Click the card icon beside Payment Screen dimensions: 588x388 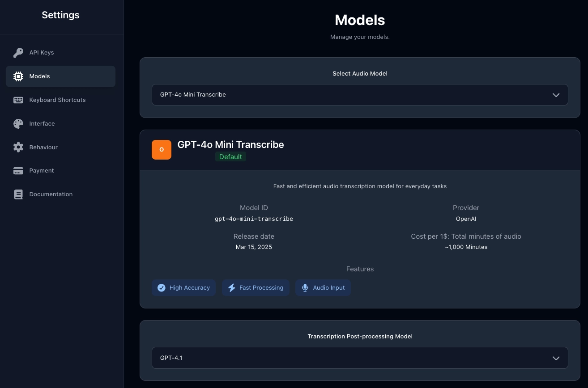(x=18, y=170)
